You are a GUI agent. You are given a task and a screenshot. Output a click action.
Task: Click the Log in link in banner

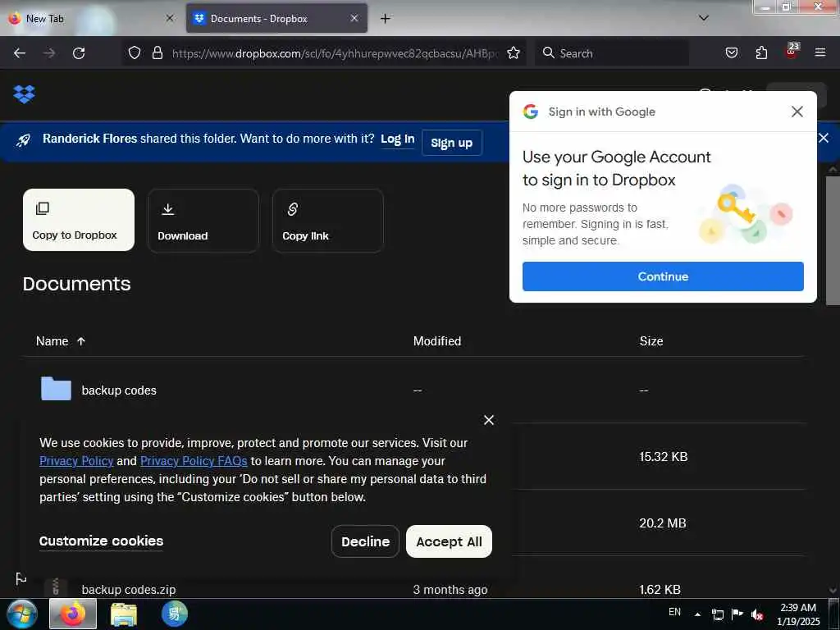pyautogui.click(x=398, y=139)
